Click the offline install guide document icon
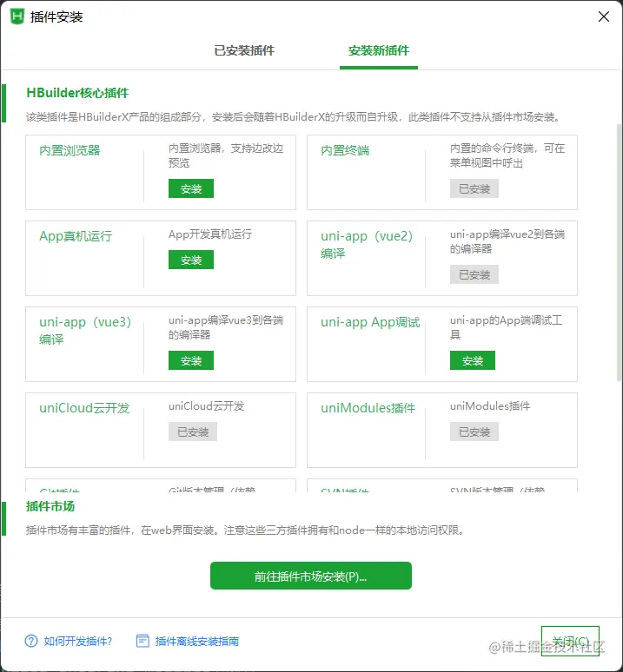623x672 pixels. (142, 641)
